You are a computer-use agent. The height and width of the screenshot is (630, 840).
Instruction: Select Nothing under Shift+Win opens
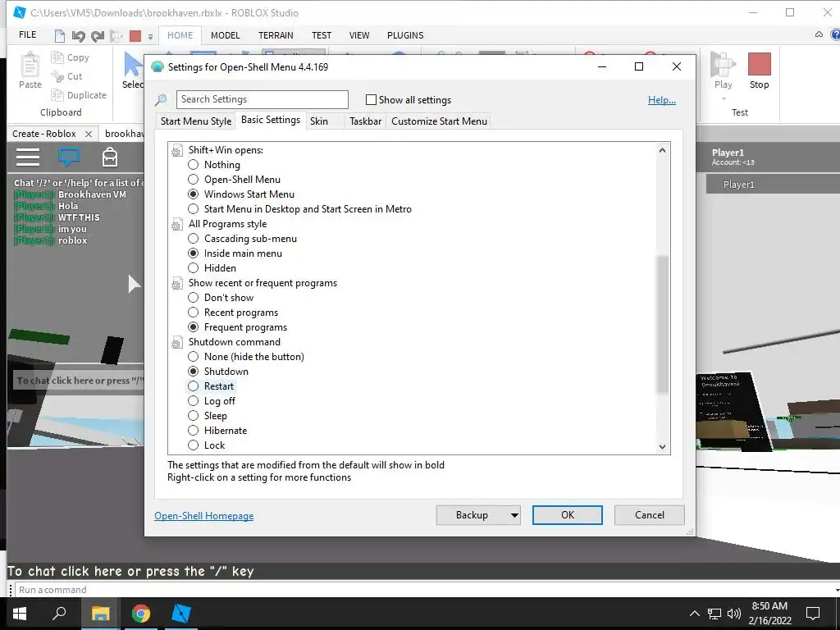pyautogui.click(x=194, y=164)
